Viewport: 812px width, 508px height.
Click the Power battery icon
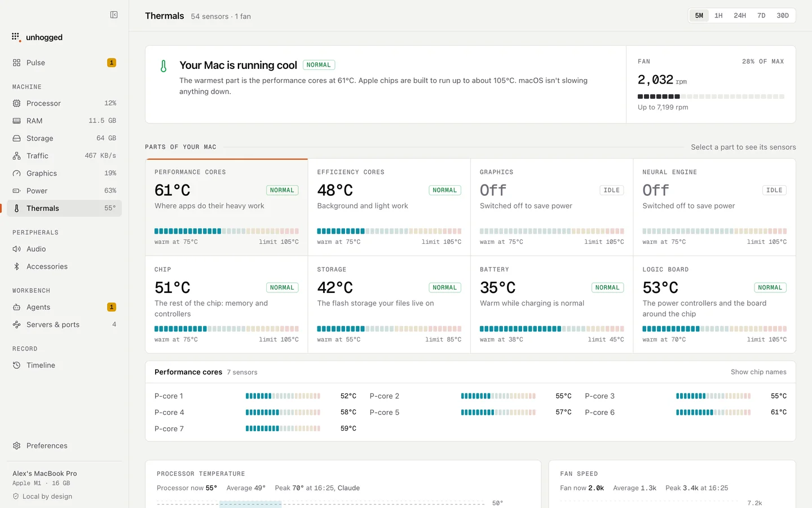[16, 191]
